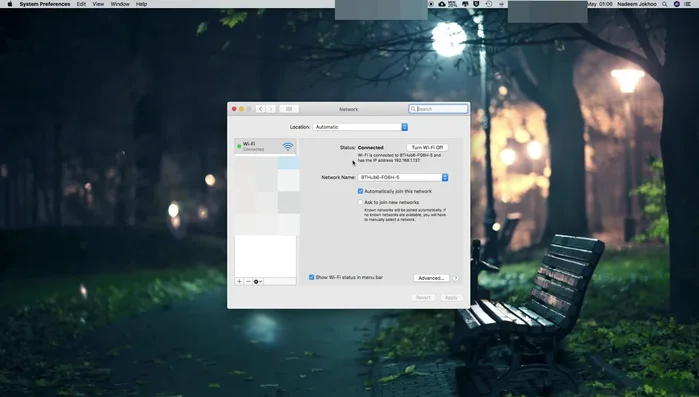699x397 pixels.
Task: Click the green status dot beside Wi-Fi
Action: pyautogui.click(x=239, y=146)
